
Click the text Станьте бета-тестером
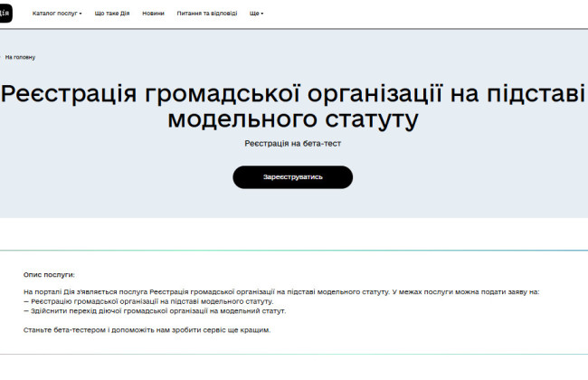coord(147,330)
